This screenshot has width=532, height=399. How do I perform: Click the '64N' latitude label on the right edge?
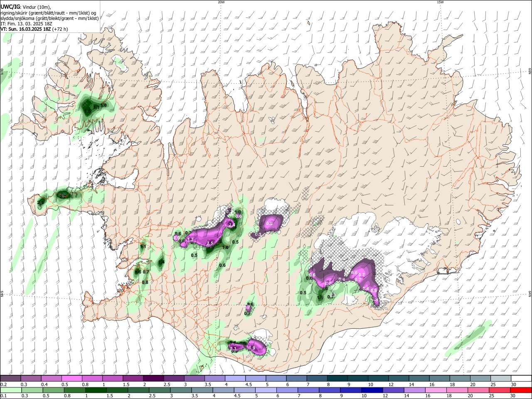(530, 293)
